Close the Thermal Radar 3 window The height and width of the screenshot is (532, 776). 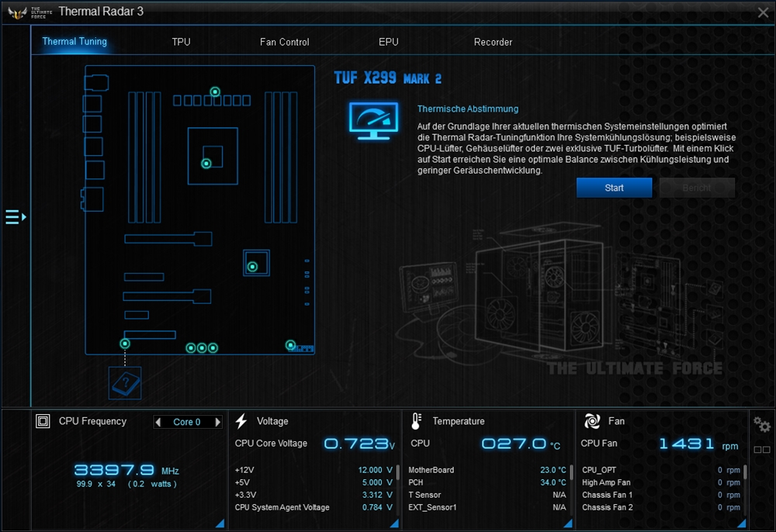tap(763, 13)
